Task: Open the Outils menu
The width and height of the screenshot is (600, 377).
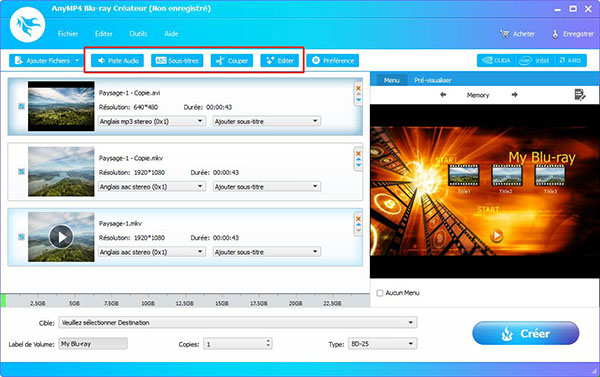Action: 138,34
